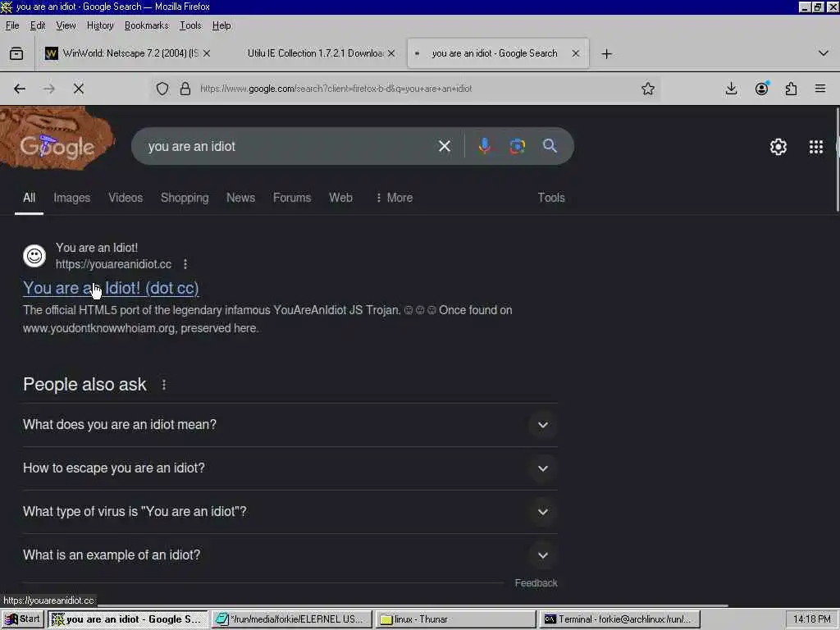Screen dimensions: 840x630
Task: Switch to ELERNEL USB taskbar window
Action: [x=291, y=619]
